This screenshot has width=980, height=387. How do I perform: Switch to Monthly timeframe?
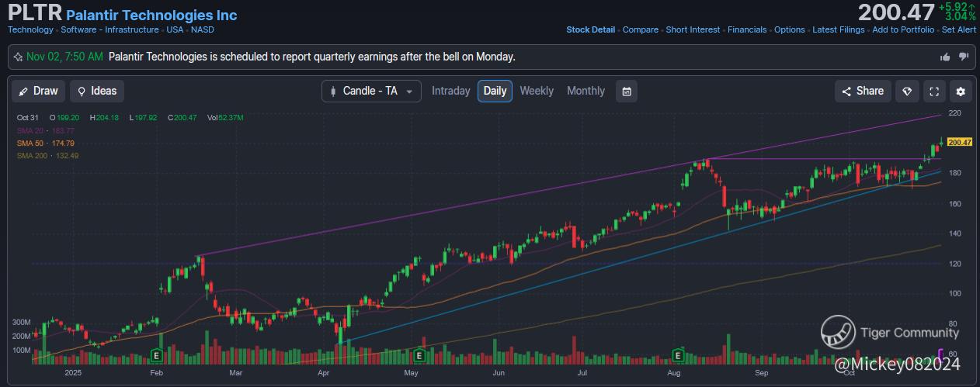point(586,91)
